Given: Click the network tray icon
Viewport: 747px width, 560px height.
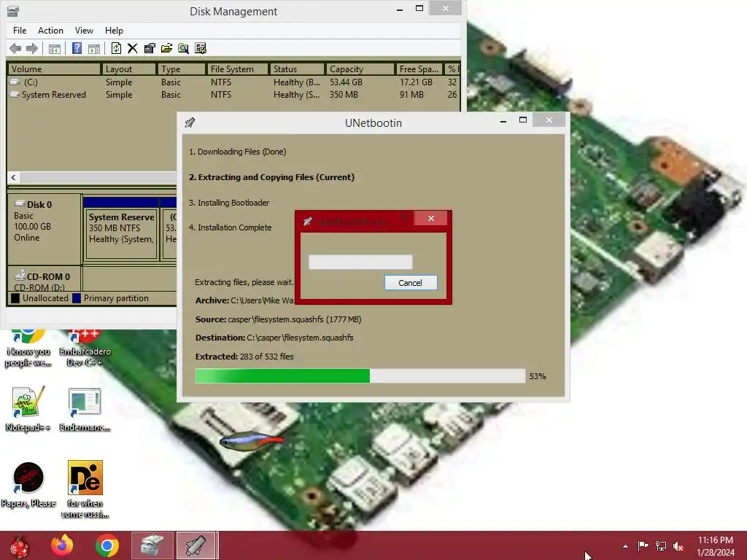Looking at the screenshot, I should coord(661,546).
